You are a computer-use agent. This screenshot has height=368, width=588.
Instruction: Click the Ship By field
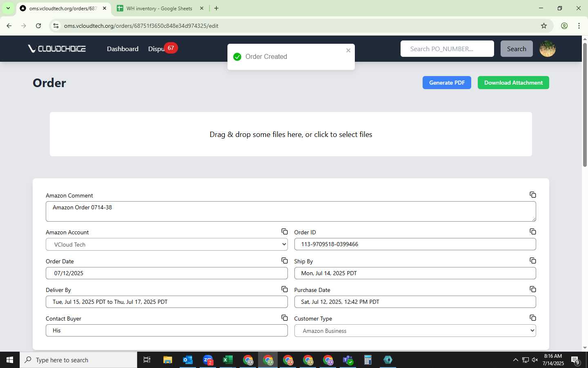point(415,273)
